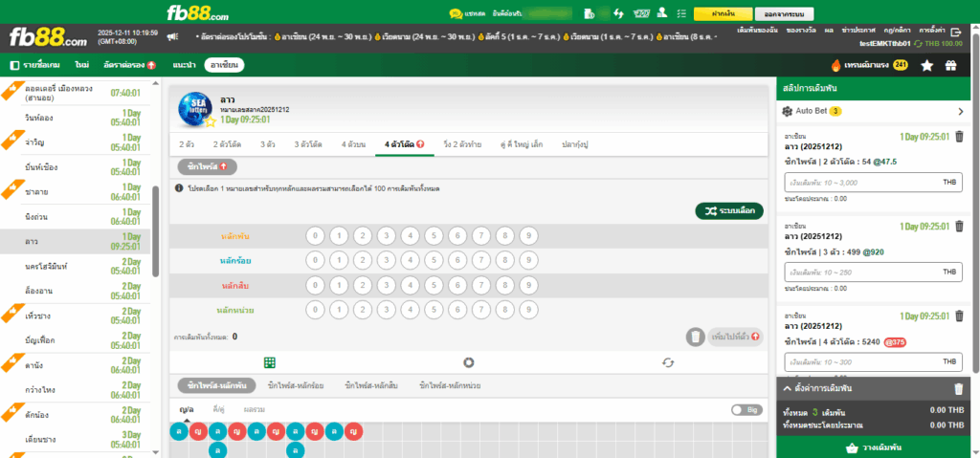Click the checklist icon in the top bar
980x458 pixels.
tap(681, 13)
